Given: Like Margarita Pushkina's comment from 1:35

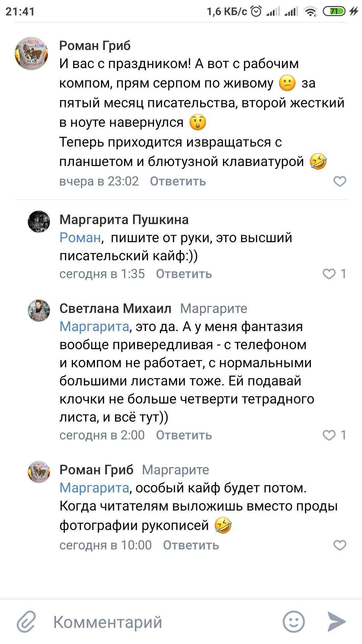Looking at the screenshot, I should [x=329, y=274].
